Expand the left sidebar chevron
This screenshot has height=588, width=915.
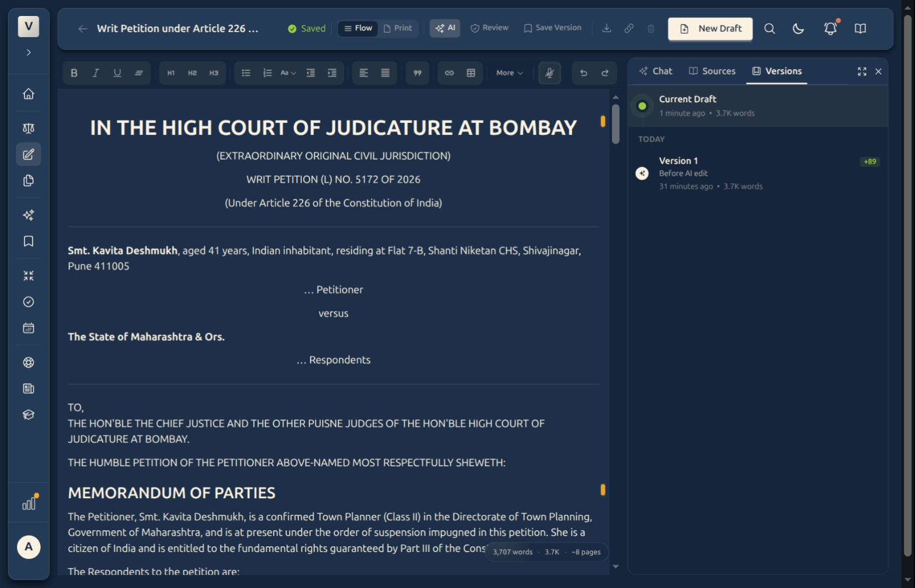[29, 53]
